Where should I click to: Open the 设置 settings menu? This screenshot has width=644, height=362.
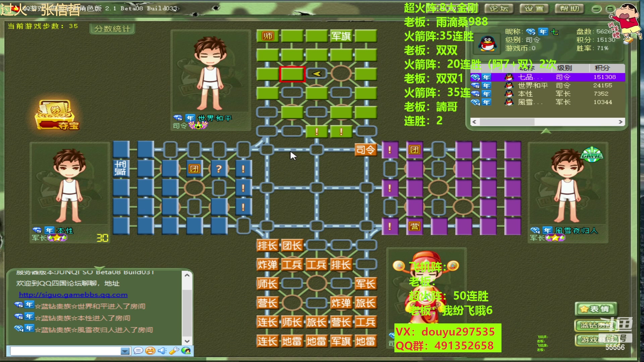(534, 8)
